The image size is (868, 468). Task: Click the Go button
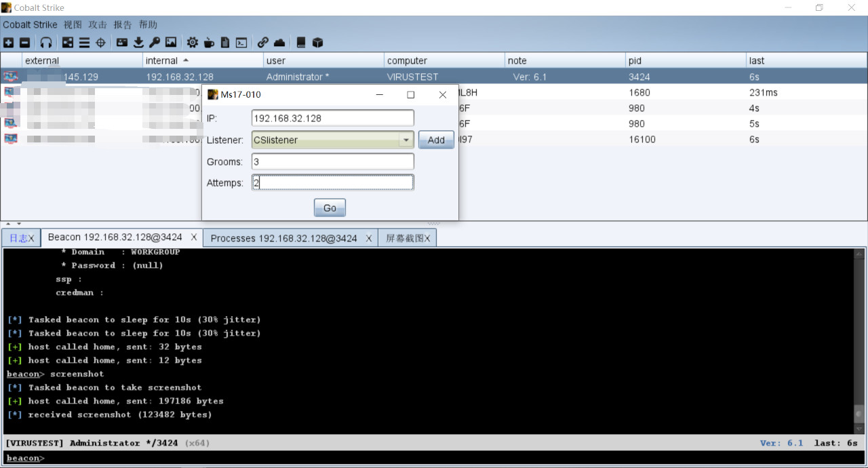330,208
